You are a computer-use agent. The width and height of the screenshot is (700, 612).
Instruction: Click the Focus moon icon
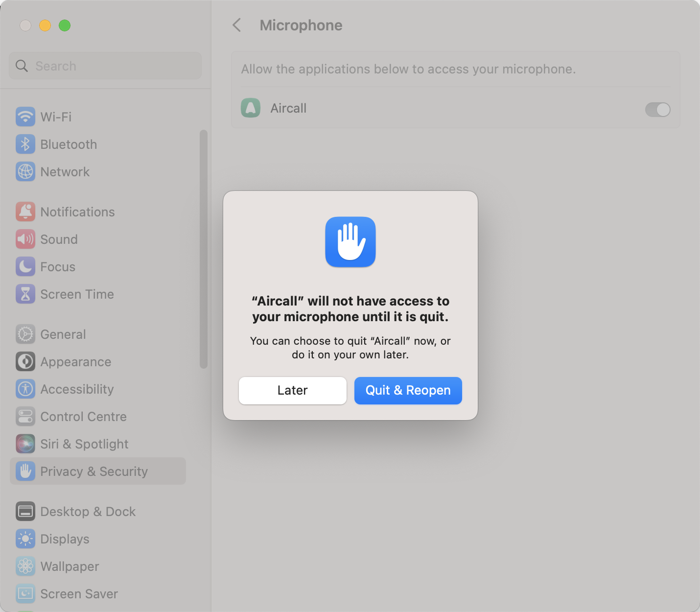25,266
